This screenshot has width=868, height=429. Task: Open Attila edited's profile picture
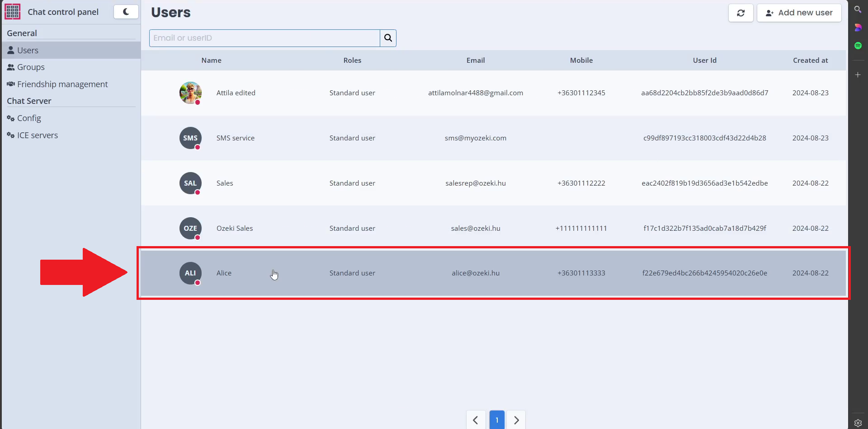190,93
